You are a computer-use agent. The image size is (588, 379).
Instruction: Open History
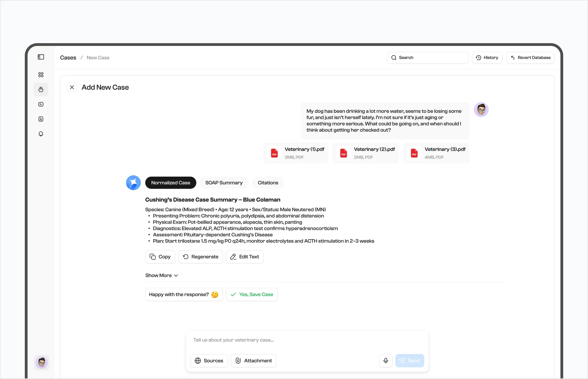point(487,58)
